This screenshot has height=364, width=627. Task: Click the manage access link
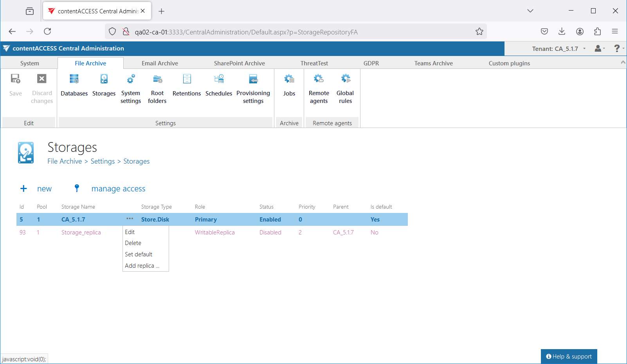(118, 189)
